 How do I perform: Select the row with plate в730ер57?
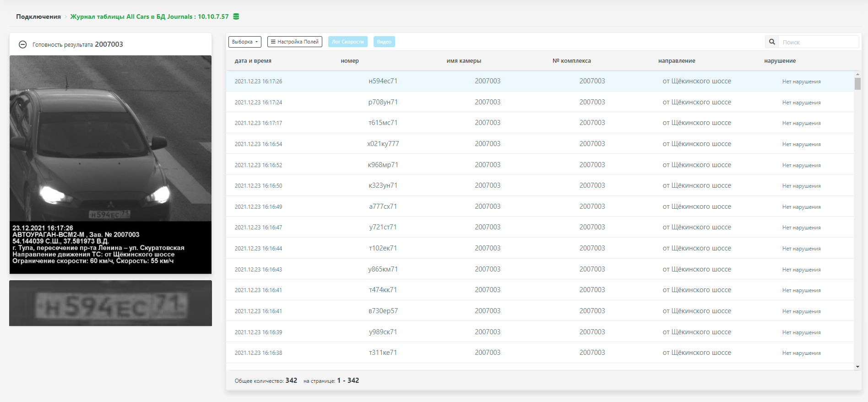point(383,311)
